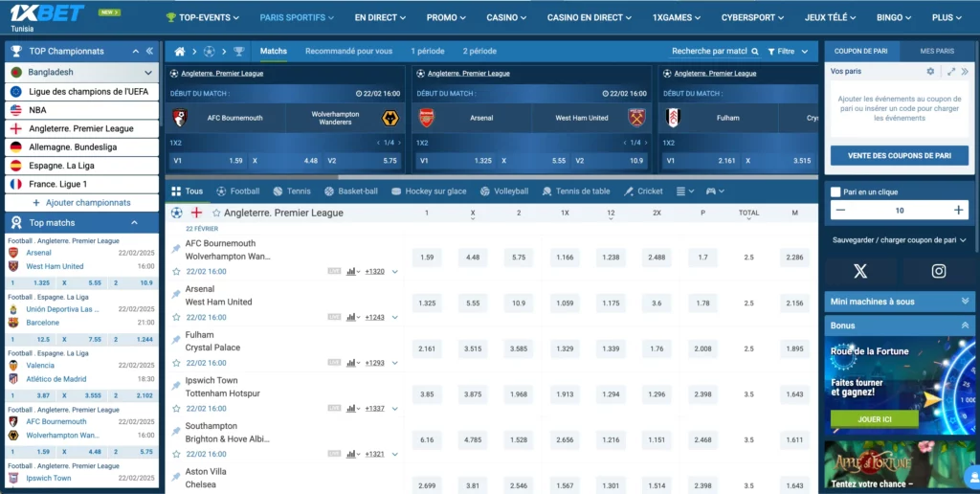This screenshot has width=980, height=494.
Task: Click Ajouter championnats link
Action: [x=82, y=203]
